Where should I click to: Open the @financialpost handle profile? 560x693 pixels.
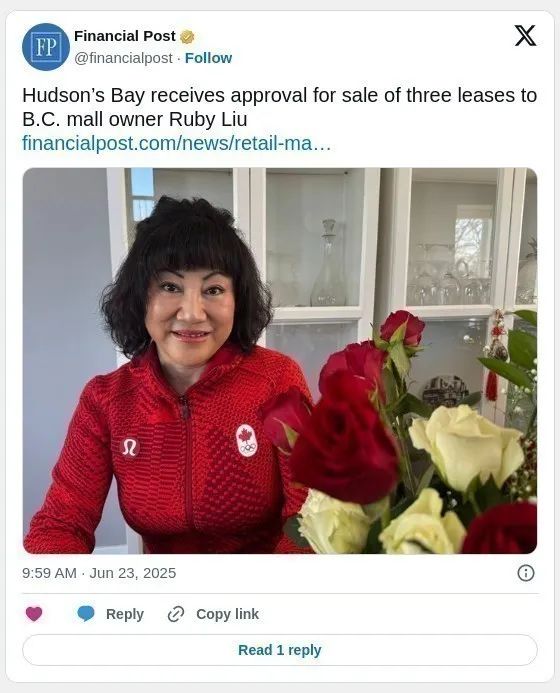[x=123, y=58]
